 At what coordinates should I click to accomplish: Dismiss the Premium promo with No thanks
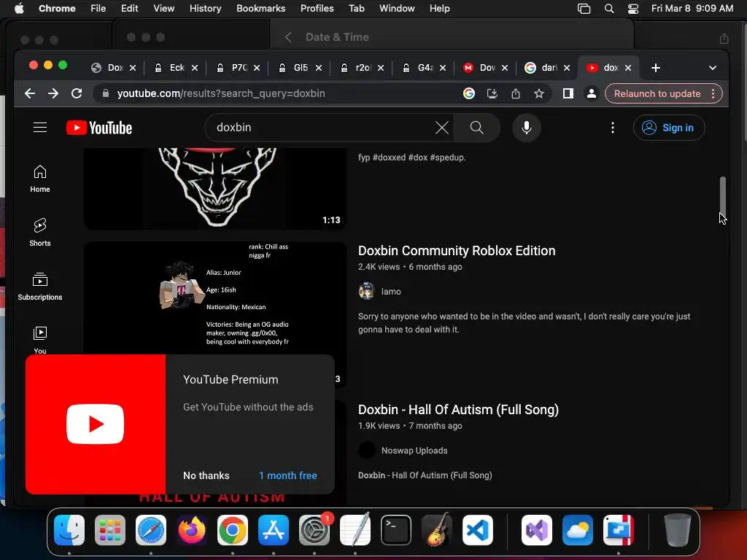pyautogui.click(x=206, y=475)
